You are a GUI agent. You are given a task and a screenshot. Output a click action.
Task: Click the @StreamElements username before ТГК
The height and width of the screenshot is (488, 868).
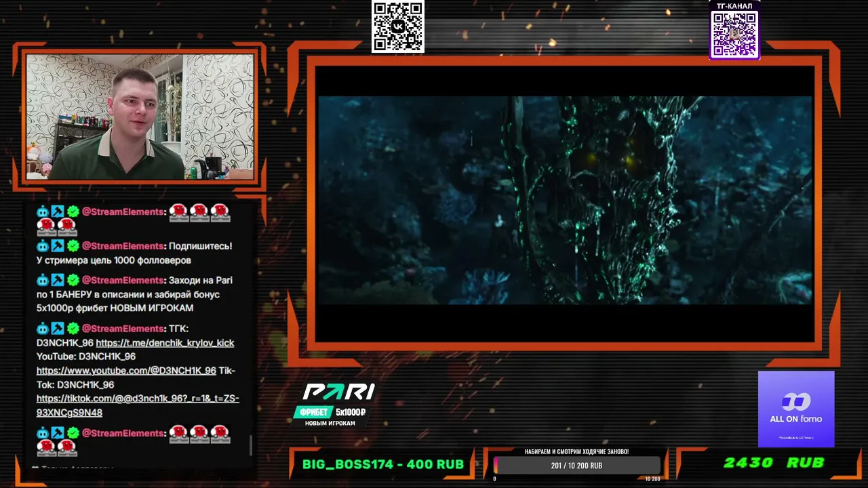[123, 329]
